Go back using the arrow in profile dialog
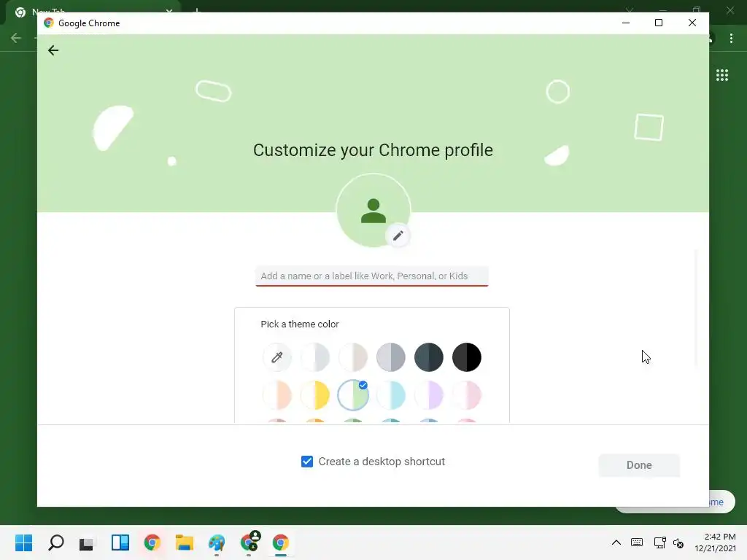This screenshot has height=560, width=747. coord(53,50)
